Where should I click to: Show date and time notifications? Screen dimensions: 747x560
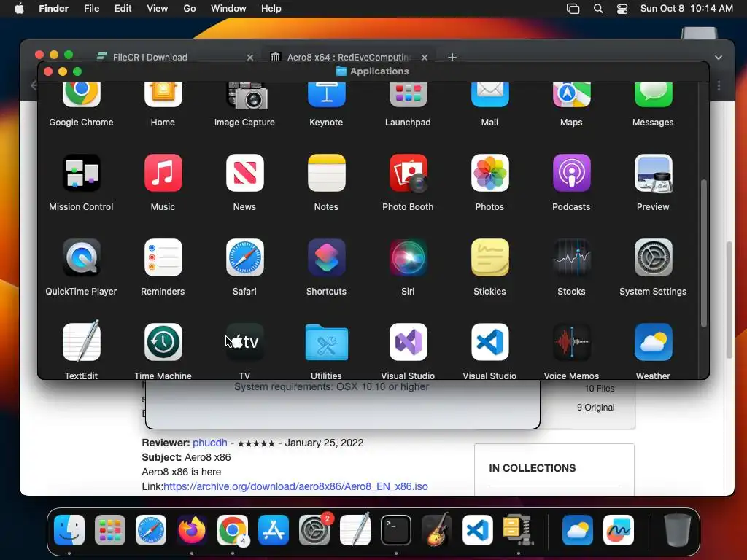[x=686, y=9]
